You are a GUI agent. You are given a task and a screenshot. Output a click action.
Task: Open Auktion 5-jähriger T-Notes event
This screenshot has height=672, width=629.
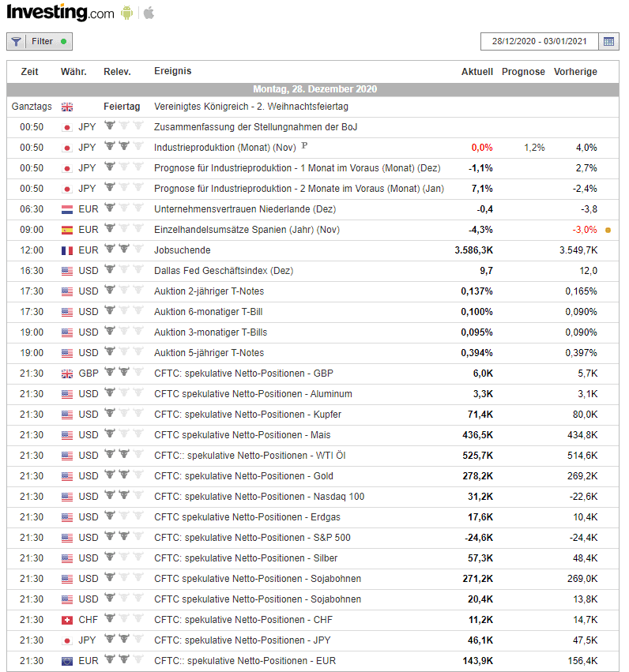[209, 353]
